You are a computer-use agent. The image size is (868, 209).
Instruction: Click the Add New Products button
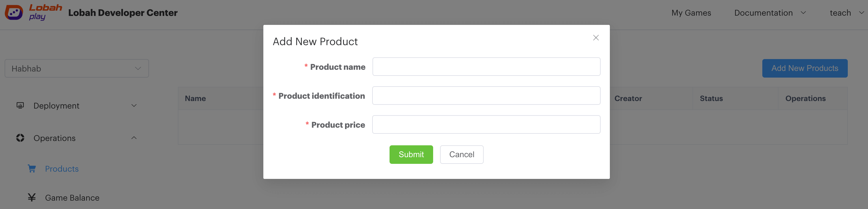click(x=805, y=68)
